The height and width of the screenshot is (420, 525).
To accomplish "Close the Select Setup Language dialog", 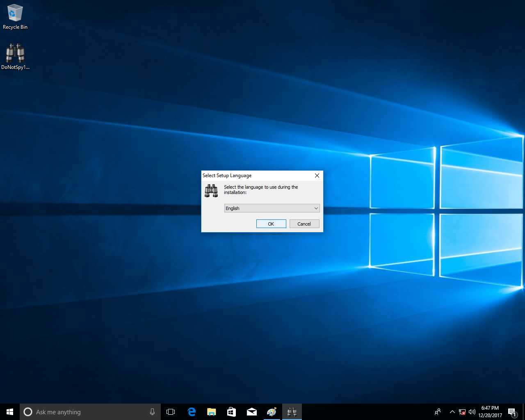I will point(317,176).
